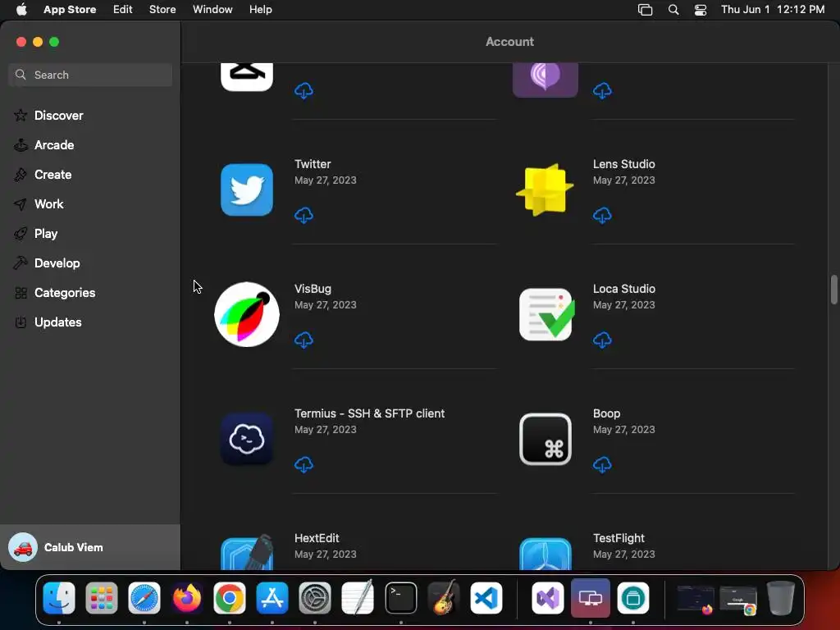
Task: Open Finder from the Dock
Action: (x=59, y=598)
